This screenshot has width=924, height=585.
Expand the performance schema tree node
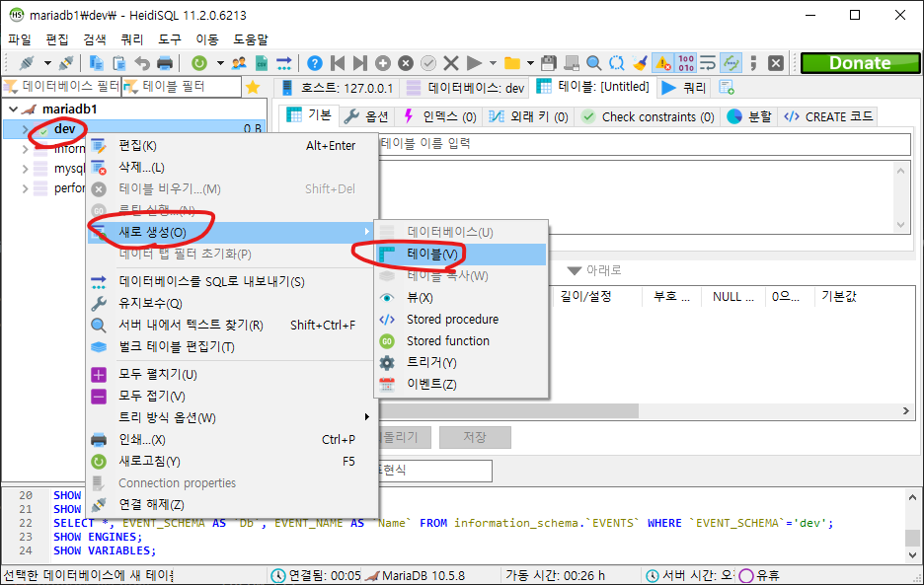(x=24, y=188)
